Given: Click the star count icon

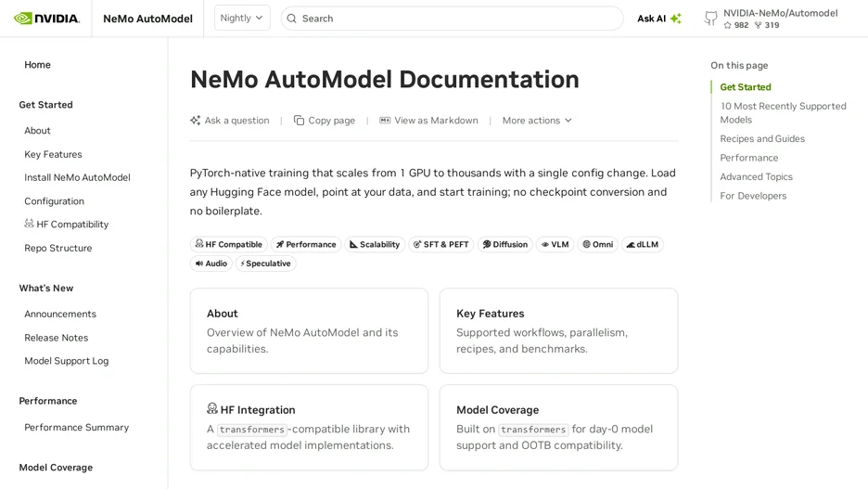Looking at the screenshot, I should coord(727,25).
